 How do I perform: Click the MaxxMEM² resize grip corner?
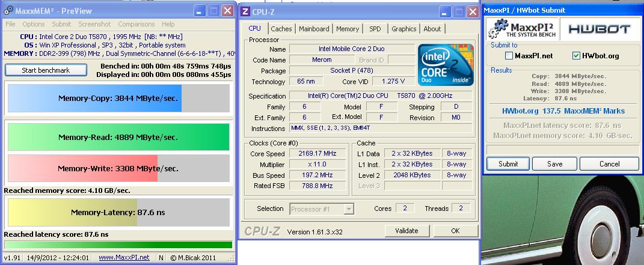pyautogui.click(x=232, y=259)
